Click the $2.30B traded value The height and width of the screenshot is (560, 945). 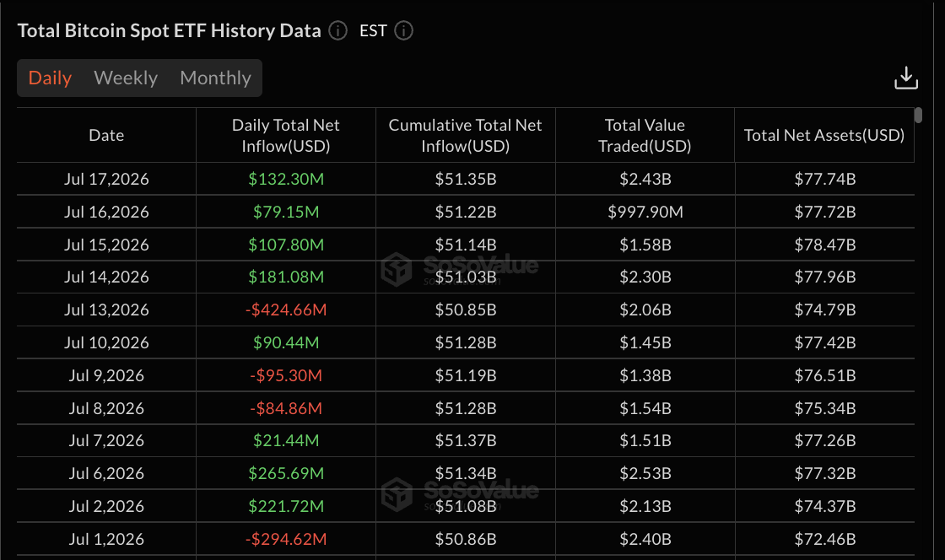[x=645, y=277]
